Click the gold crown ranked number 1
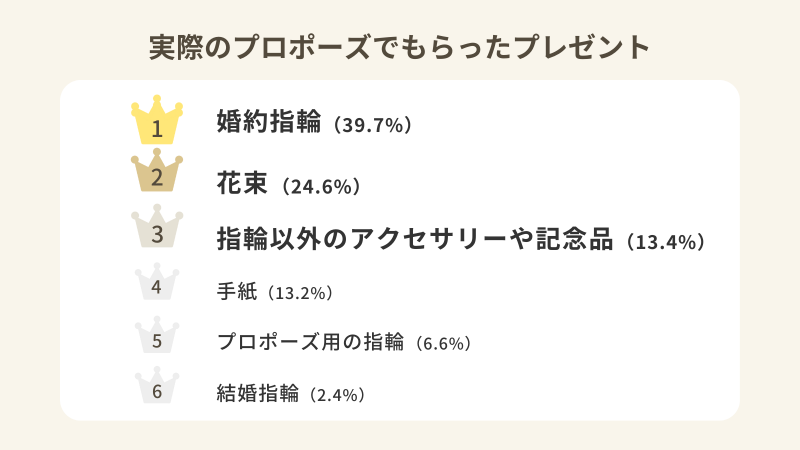This screenshot has width=800, height=450. [157, 122]
